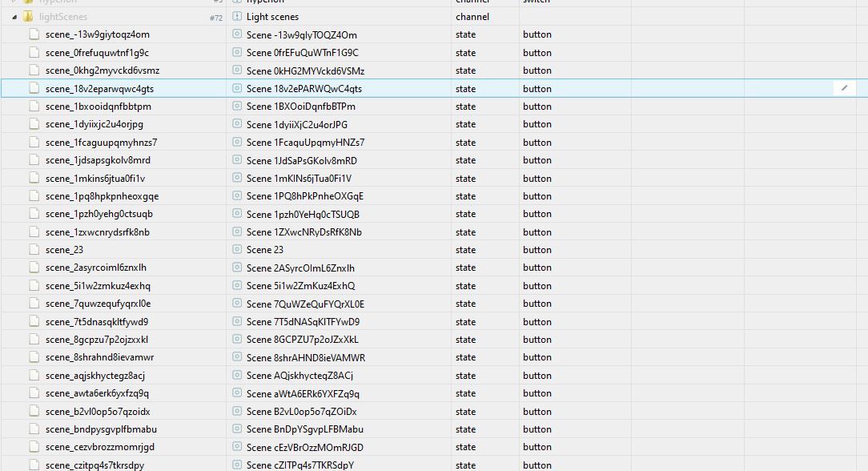Image resolution: width=868 pixels, height=471 pixels.
Task: Select tree item scene_7quwzequfyqrxl0e
Action: [98, 304]
